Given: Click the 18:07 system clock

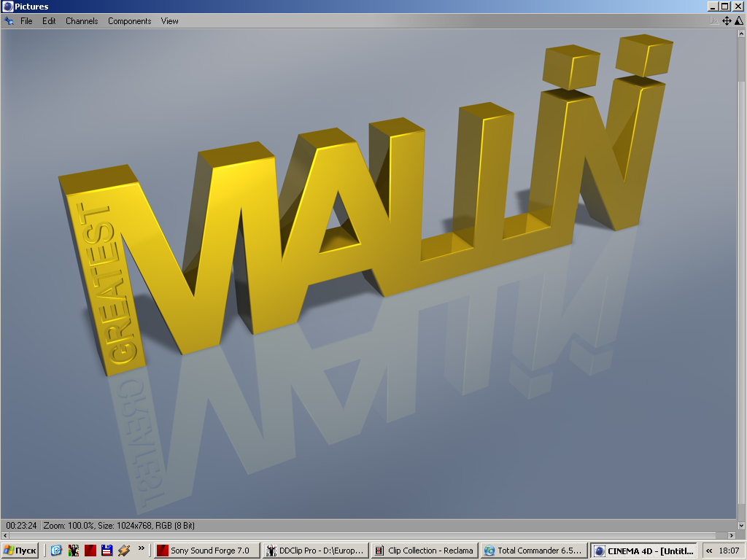Looking at the screenshot, I should click(729, 551).
